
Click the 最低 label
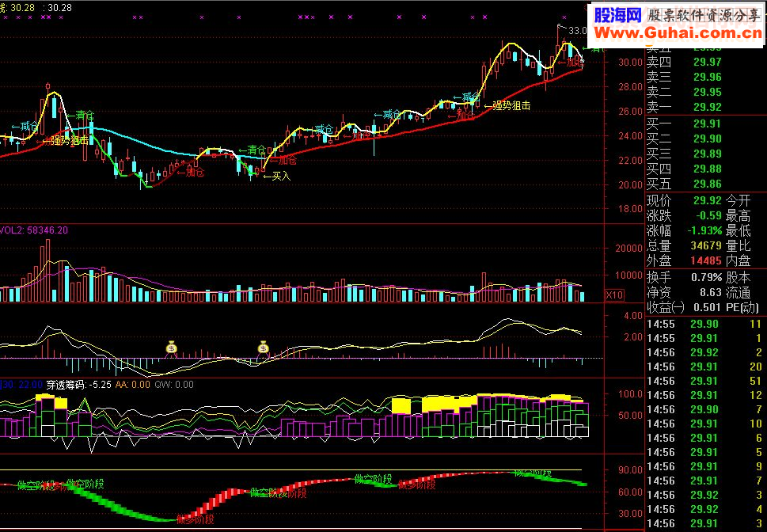pyautogui.click(x=738, y=231)
